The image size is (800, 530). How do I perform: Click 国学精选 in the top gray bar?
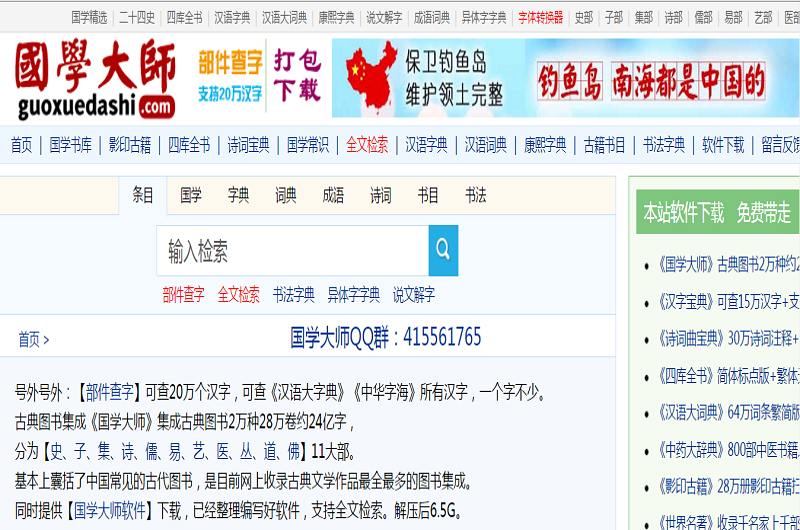(89, 18)
